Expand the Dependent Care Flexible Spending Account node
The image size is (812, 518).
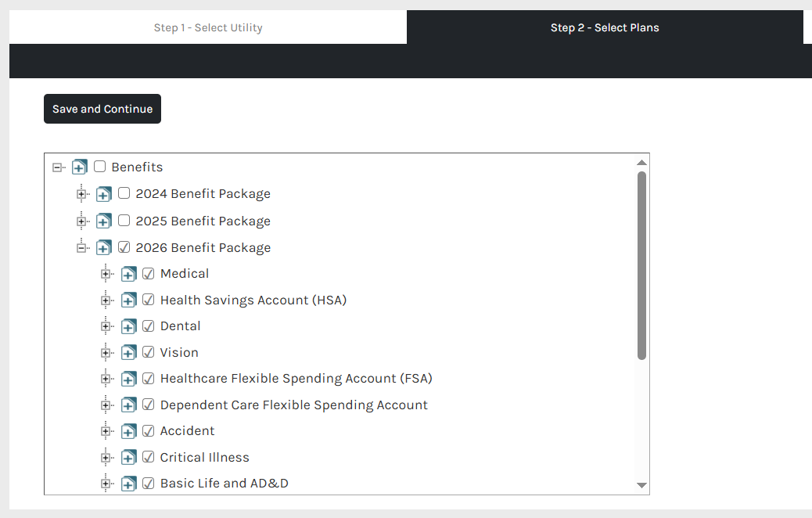pyautogui.click(x=106, y=405)
